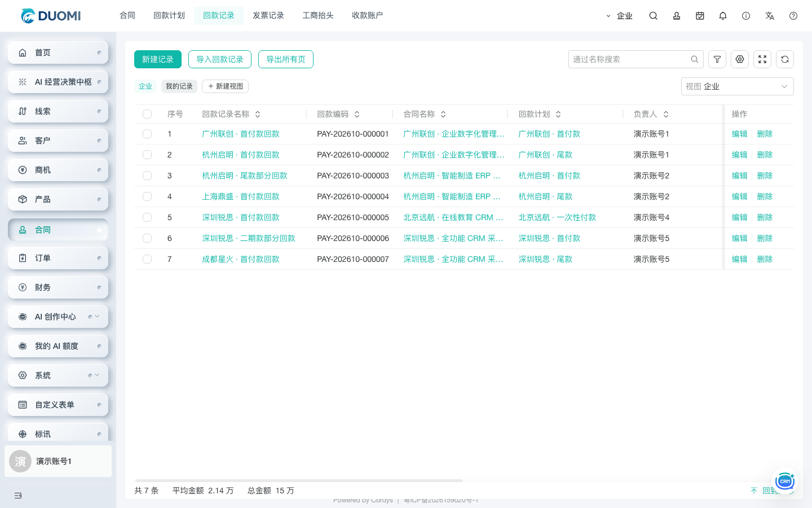Image resolution: width=812 pixels, height=508 pixels.
Task: Click the horizontal scrollbar under the table
Action: [x=299, y=480]
